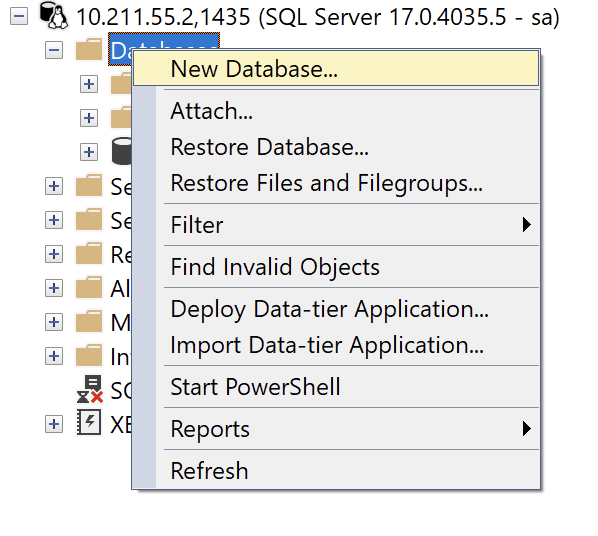
Task: Click the folder icon beside 'Al'
Action: [x=89, y=287]
